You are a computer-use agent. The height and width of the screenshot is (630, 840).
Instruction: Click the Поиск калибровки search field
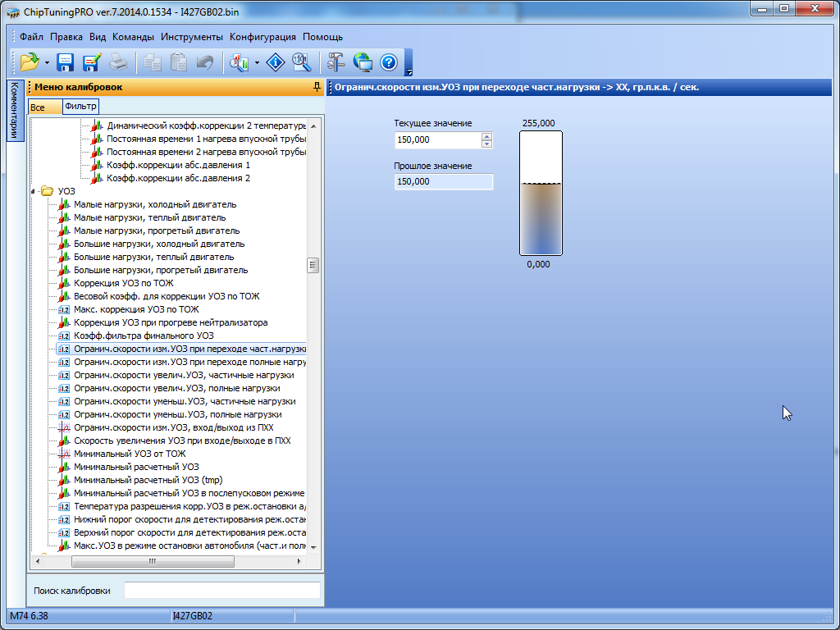pos(221,591)
